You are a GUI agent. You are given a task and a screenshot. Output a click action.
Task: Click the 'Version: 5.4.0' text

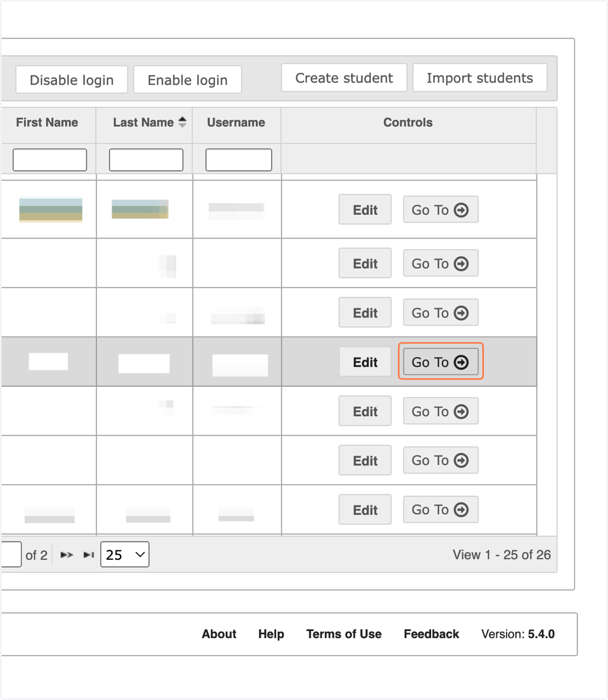pyautogui.click(x=518, y=634)
